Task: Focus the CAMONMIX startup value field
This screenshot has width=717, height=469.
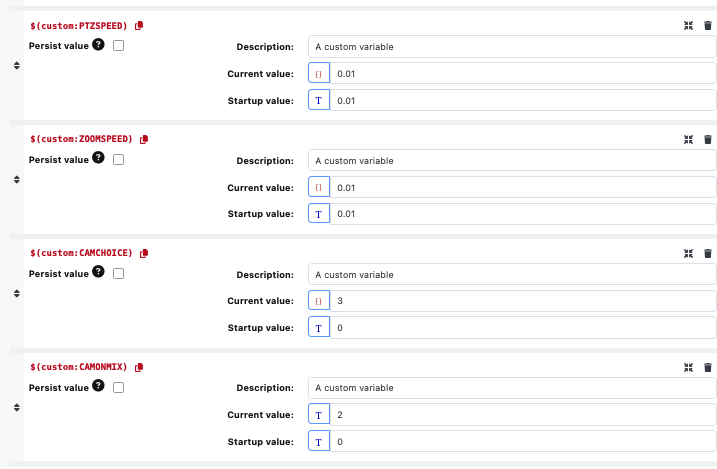Action: click(524, 442)
